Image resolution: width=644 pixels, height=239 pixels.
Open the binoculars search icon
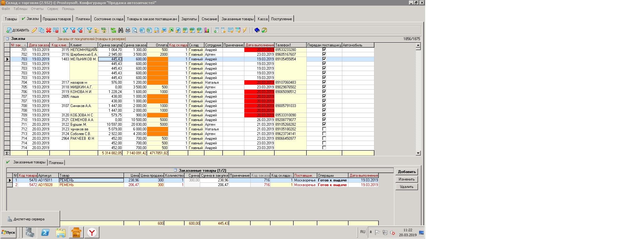tap(120, 30)
